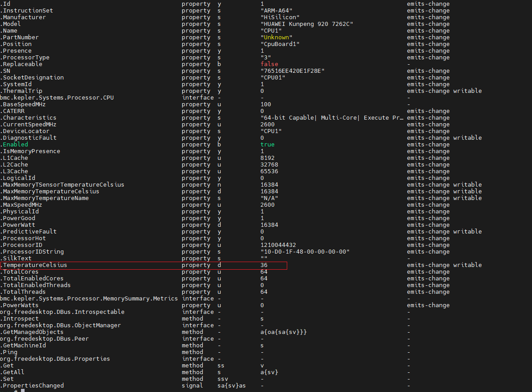Screen dimensions: 532x392
Task: Select the serial number "76516EE420E1F28E"
Action: point(293,71)
